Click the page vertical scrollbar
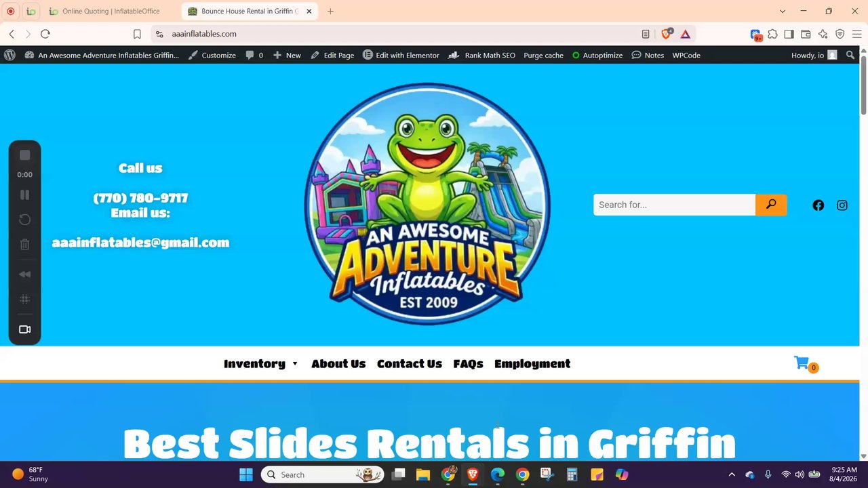This screenshot has height=488, width=868. pos(863,85)
